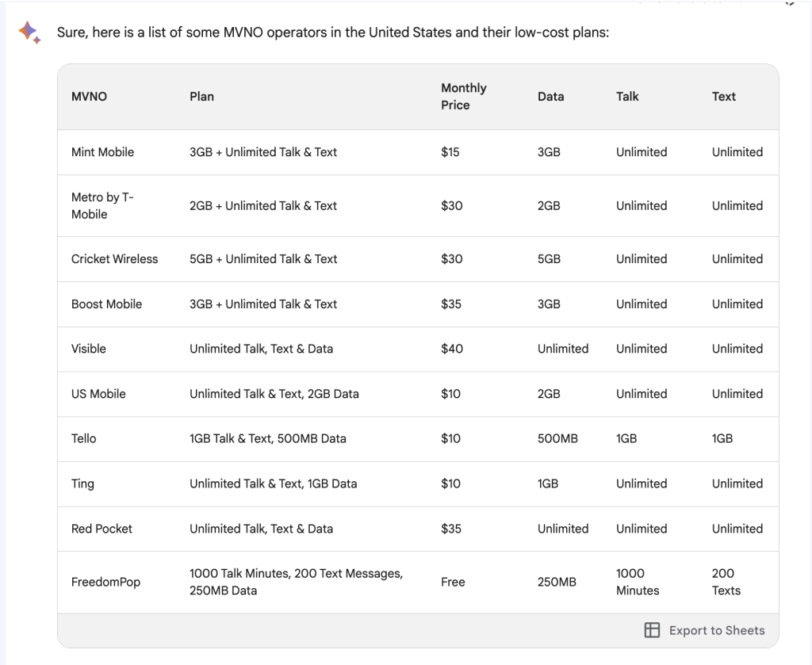Screen dimensions: 812x665
Task: Select the Red Pocket cell
Action: (x=101, y=529)
